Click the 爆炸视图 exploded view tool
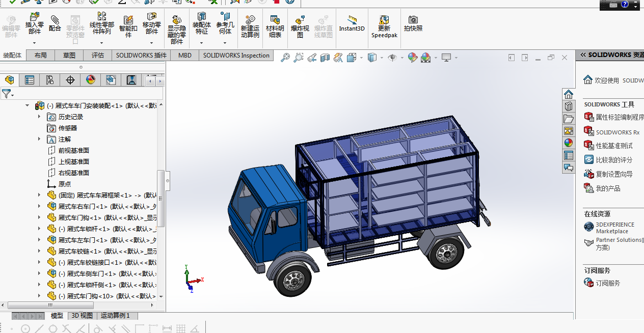Image resolution: width=644 pixels, height=333 pixels. 300,26
